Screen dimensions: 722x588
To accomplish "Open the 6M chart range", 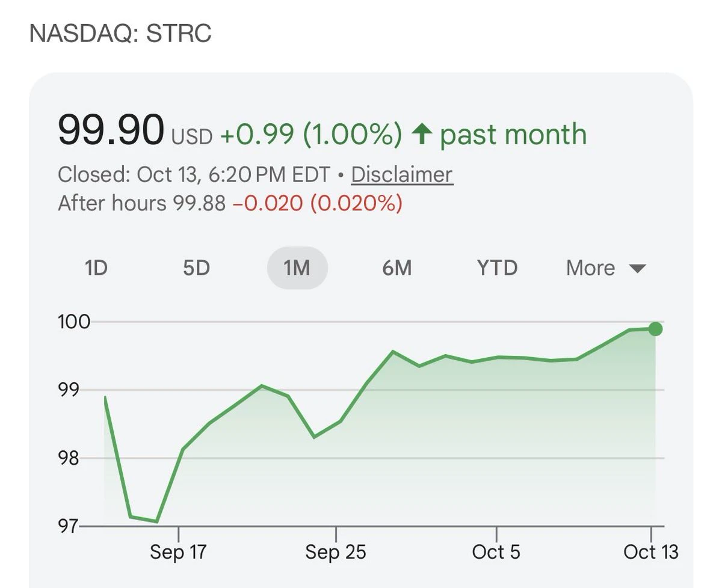I will pyautogui.click(x=397, y=268).
